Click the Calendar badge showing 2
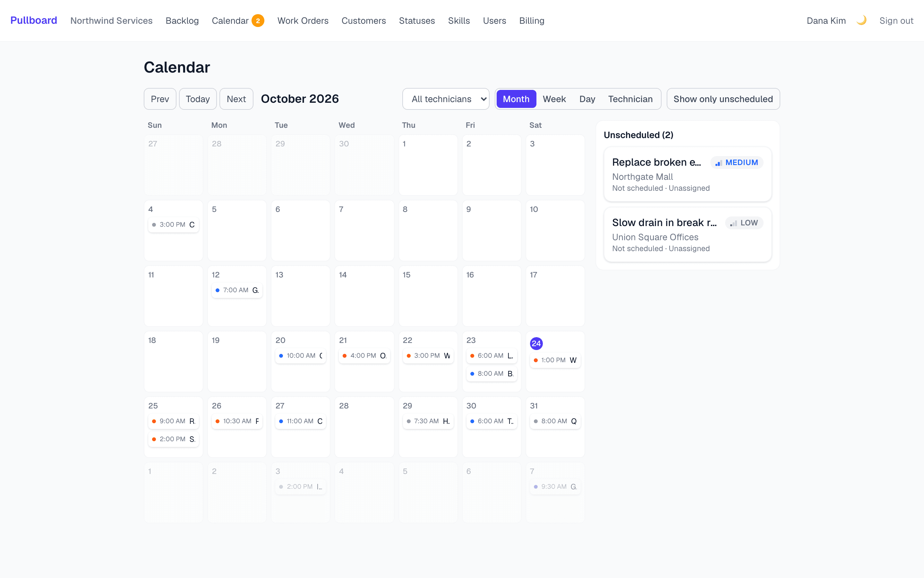Screen dimensions: 924x578 258,21
